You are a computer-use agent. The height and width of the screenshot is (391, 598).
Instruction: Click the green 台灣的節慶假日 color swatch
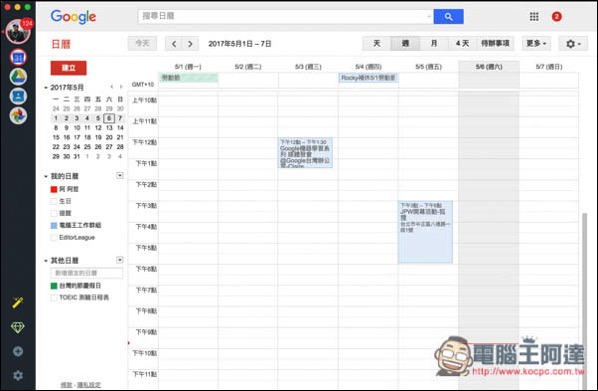click(x=54, y=286)
